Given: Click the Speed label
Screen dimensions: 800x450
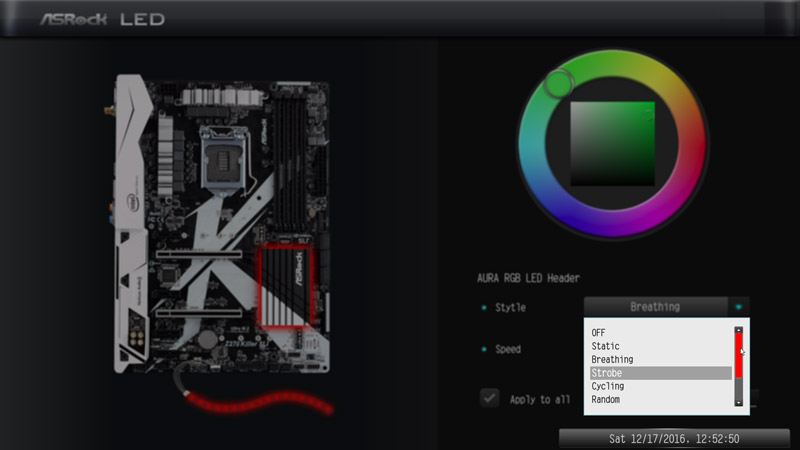Looking at the screenshot, I should [508, 349].
